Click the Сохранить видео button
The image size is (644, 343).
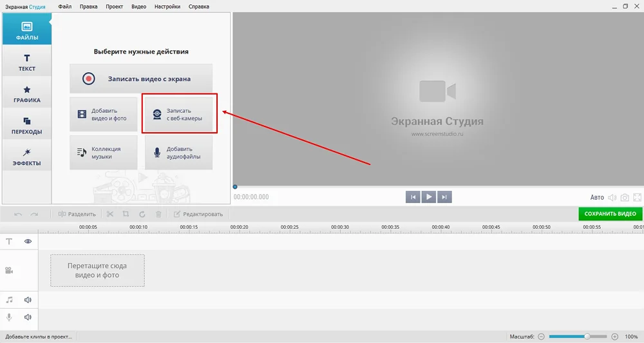(x=610, y=214)
